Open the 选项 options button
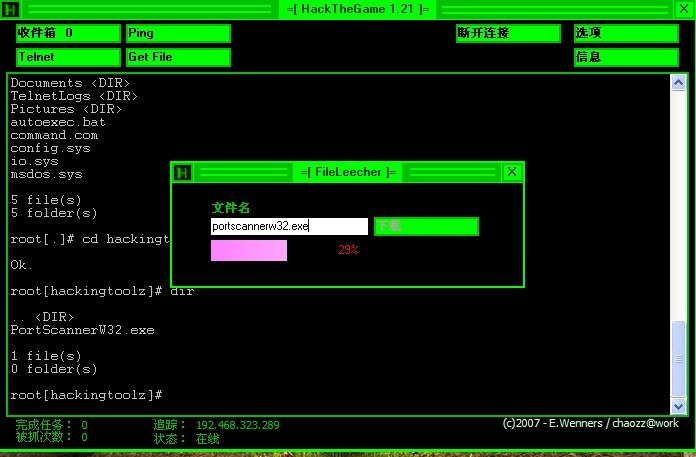This screenshot has width=696, height=457. [x=626, y=33]
